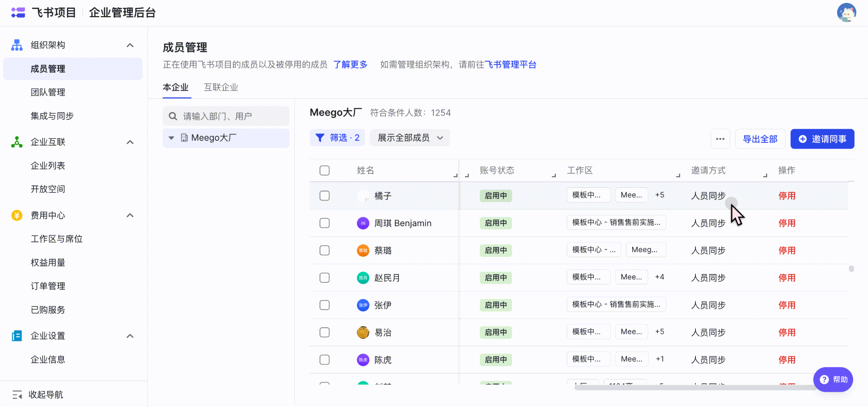Expand 赵民月's +4 more workspaces

click(x=659, y=277)
